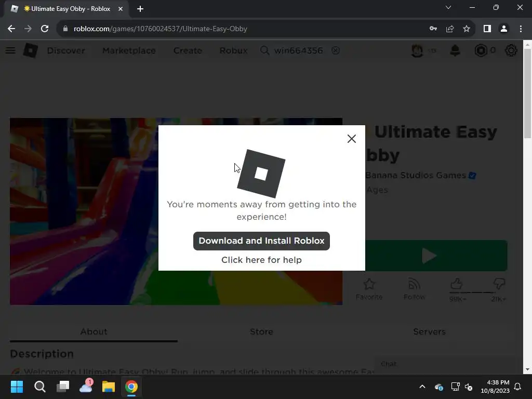532x399 pixels.
Task: Go forward in browser history
Action: click(28, 29)
